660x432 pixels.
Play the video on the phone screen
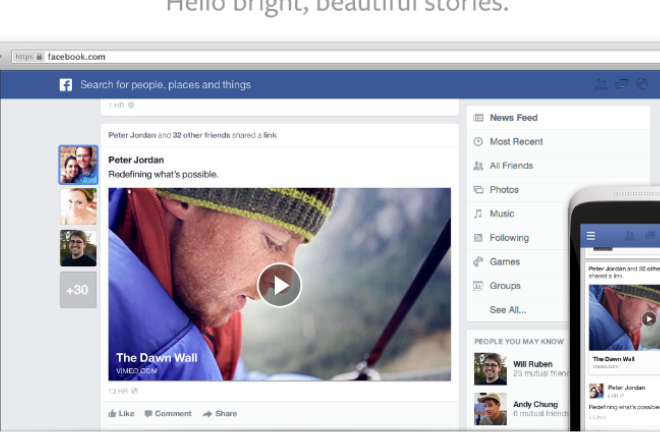click(649, 319)
